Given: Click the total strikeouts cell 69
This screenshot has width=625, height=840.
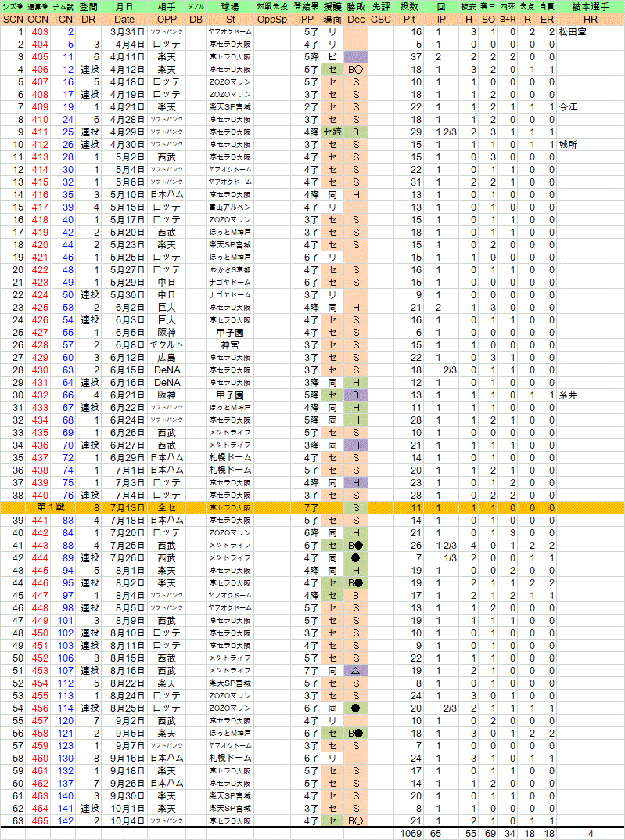Looking at the screenshot, I should click(489, 834).
